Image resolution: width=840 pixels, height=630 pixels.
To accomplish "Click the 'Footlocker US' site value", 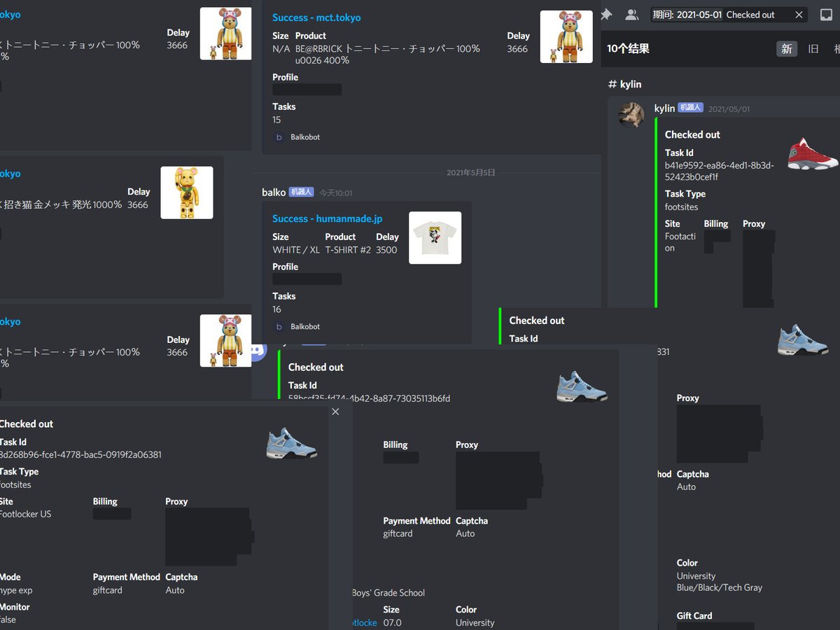I will point(26,514).
